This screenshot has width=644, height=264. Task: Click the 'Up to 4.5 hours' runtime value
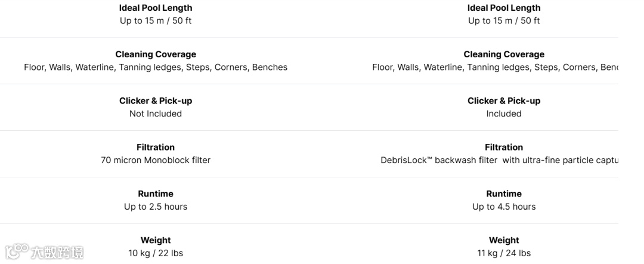tap(504, 207)
